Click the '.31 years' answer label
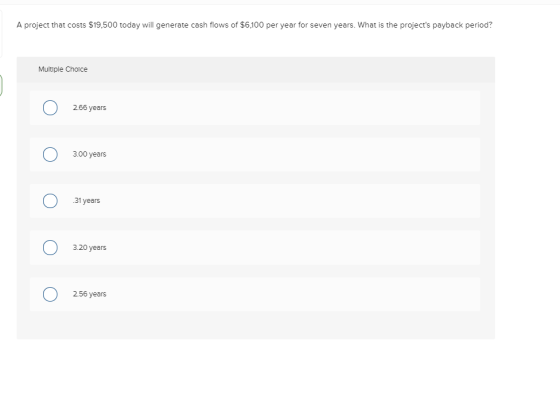This screenshot has height=407, width=560. (x=86, y=200)
